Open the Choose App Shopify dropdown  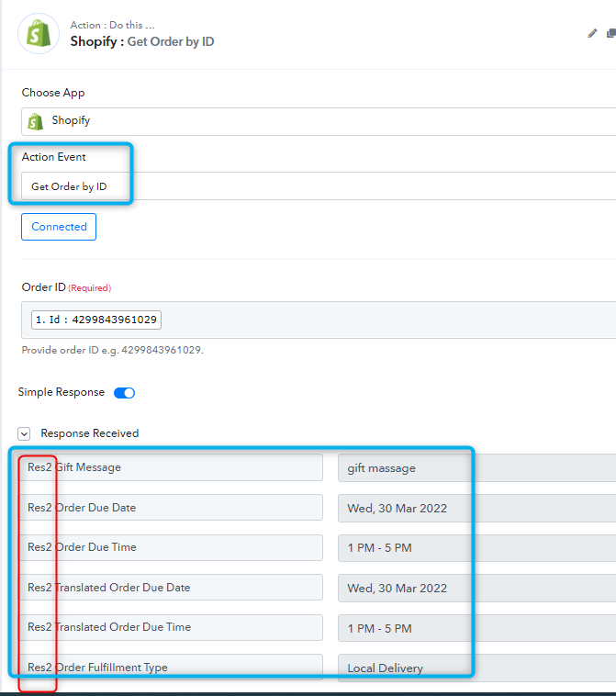(319, 121)
